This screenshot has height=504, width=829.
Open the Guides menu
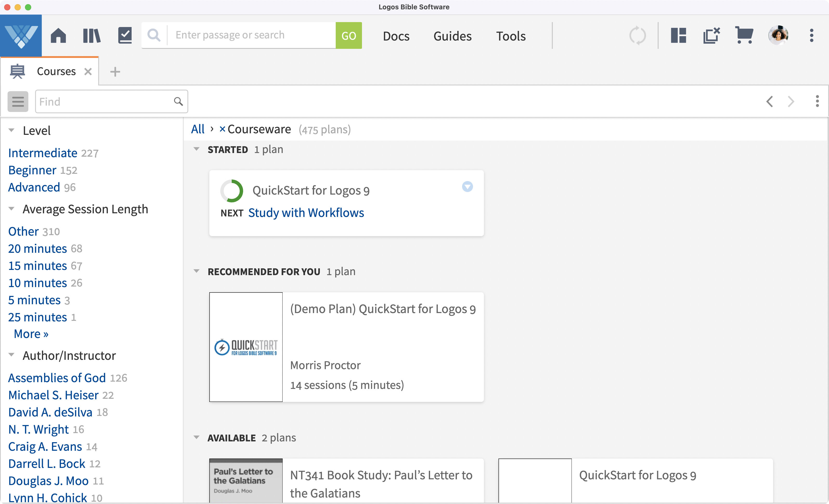[x=452, y=36]
